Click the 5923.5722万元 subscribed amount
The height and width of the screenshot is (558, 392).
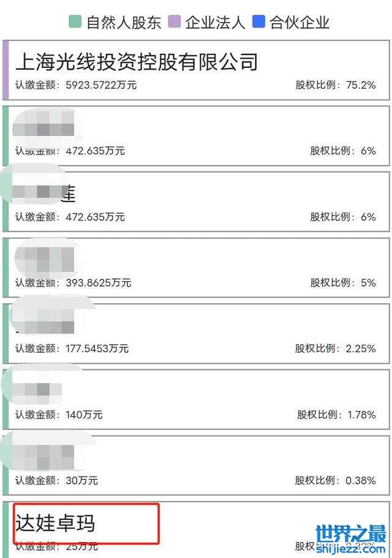(x=101, y=85)
